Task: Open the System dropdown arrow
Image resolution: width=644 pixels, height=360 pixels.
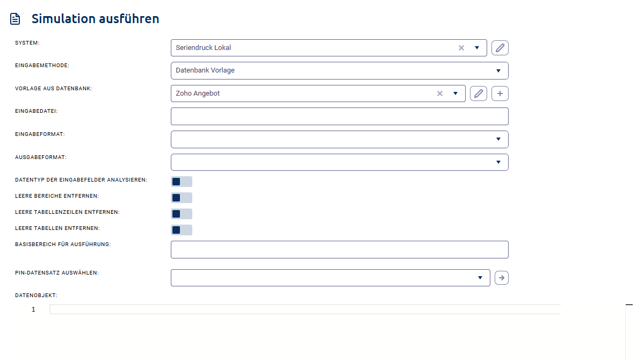Action: (x=477, y=48)
